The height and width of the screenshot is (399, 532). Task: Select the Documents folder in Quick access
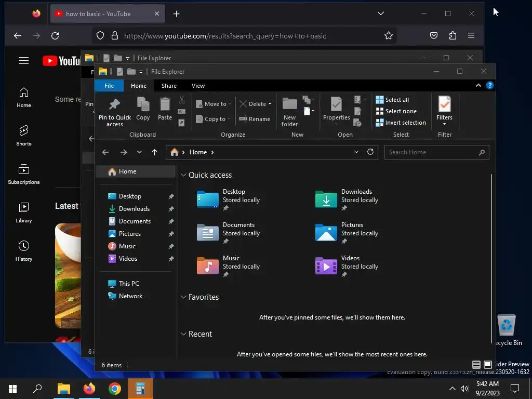click(x=230, y=233)
